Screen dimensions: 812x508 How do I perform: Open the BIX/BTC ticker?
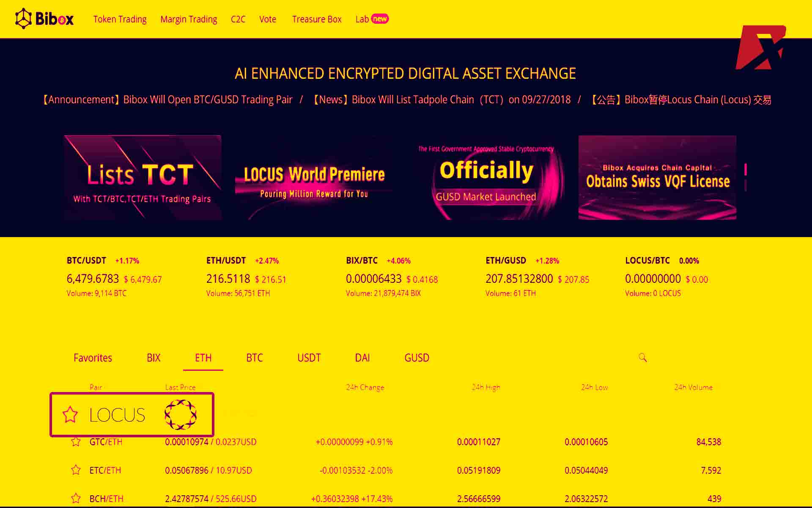point(392,276)
